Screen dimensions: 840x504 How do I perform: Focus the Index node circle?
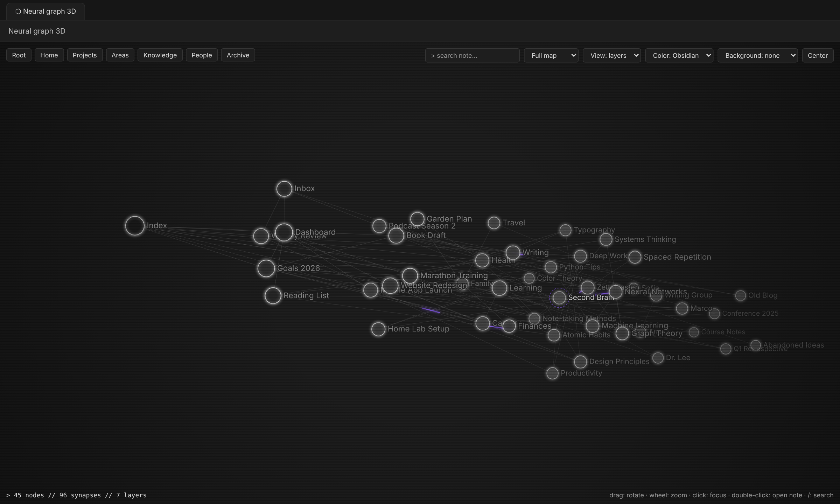135,226
